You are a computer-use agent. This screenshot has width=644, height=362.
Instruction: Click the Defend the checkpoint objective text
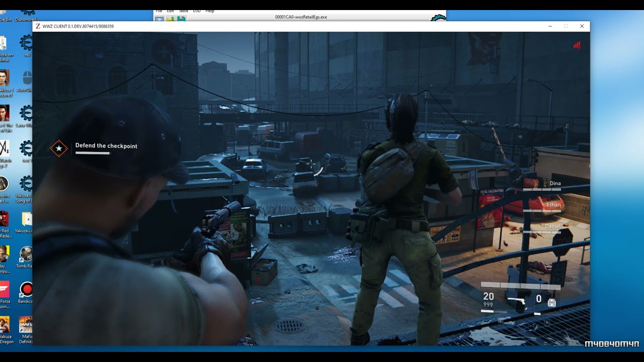(106, 146)
